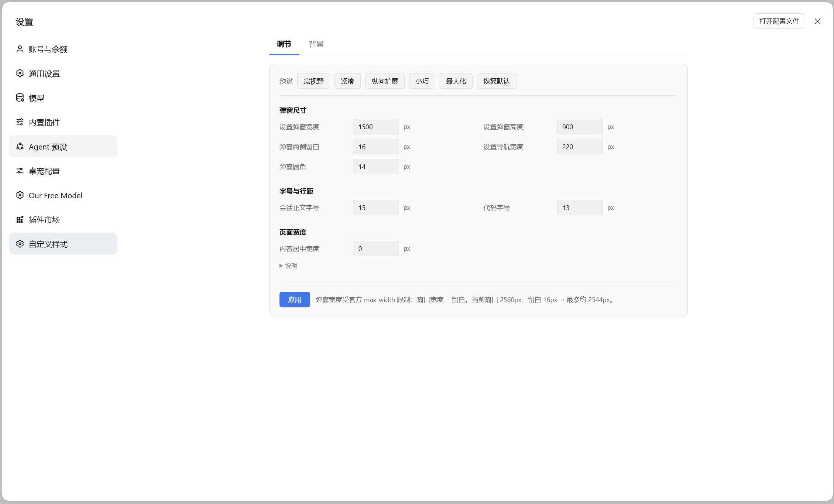
Task: Apply the 宽视野 preset
Action: pyautogui.click(x=313, y=81)
